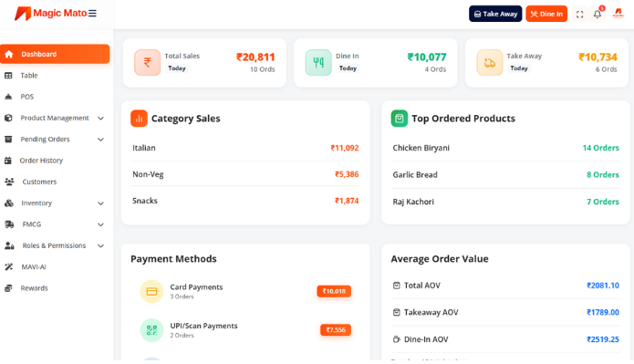
Task: Click the Today badge under Dine In
Action: tap(348, 68)
